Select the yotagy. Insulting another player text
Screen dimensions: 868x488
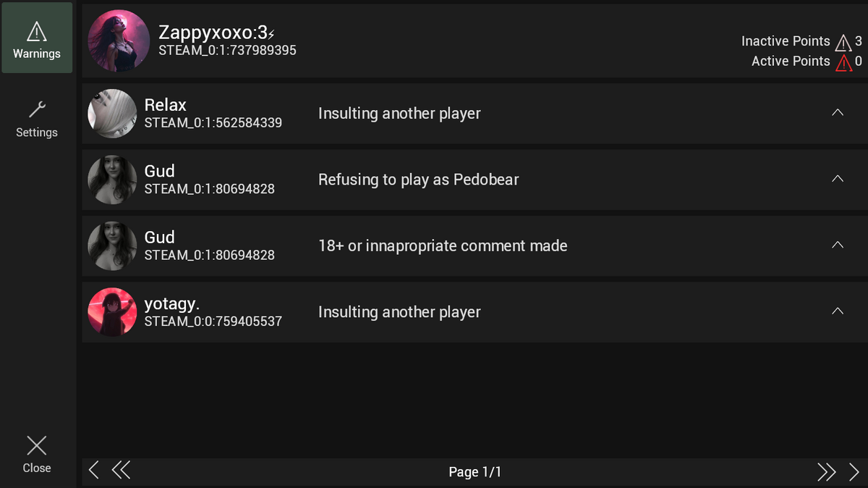[x=399, y=312]
